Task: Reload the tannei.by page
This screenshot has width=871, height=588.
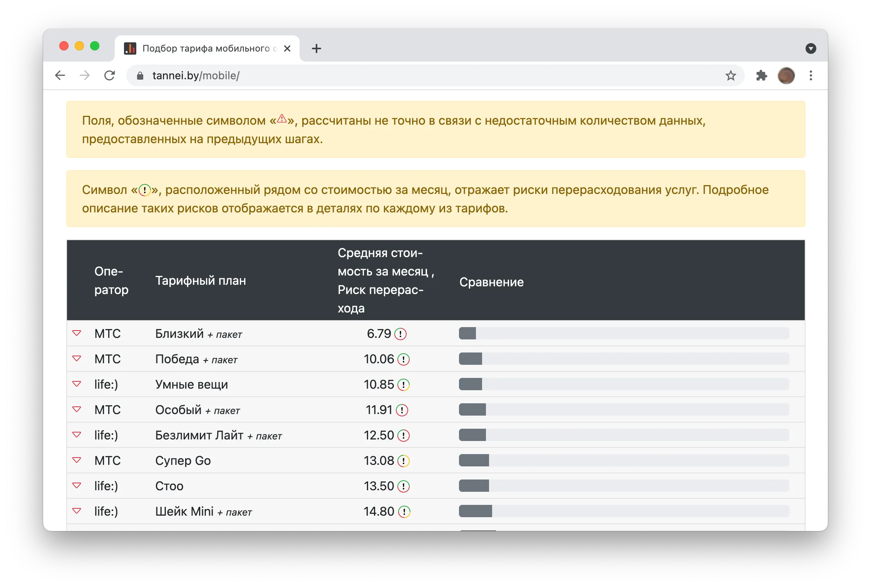Action: [x=110, y=75]
